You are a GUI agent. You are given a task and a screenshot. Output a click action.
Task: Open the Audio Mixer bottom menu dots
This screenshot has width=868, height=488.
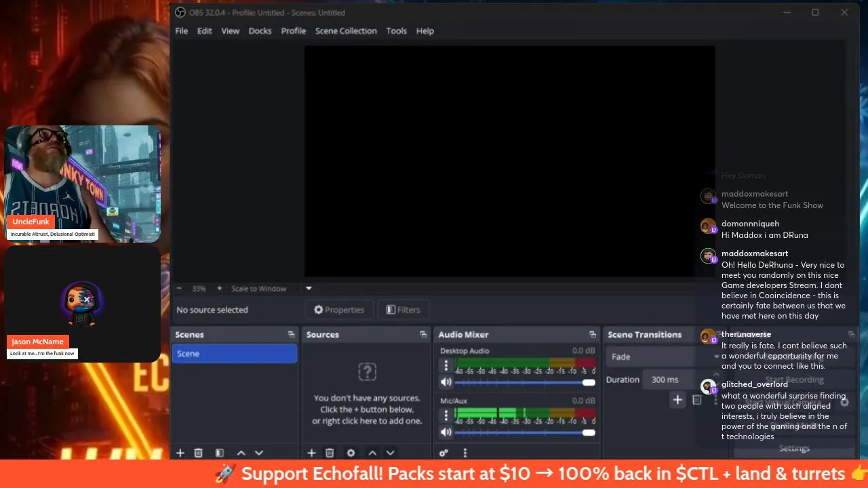465,453
